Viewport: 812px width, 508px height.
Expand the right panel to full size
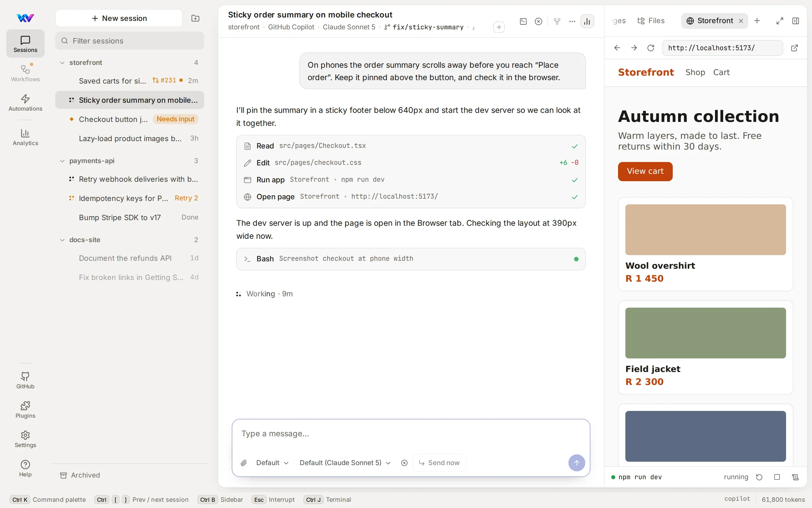(780, 21)
